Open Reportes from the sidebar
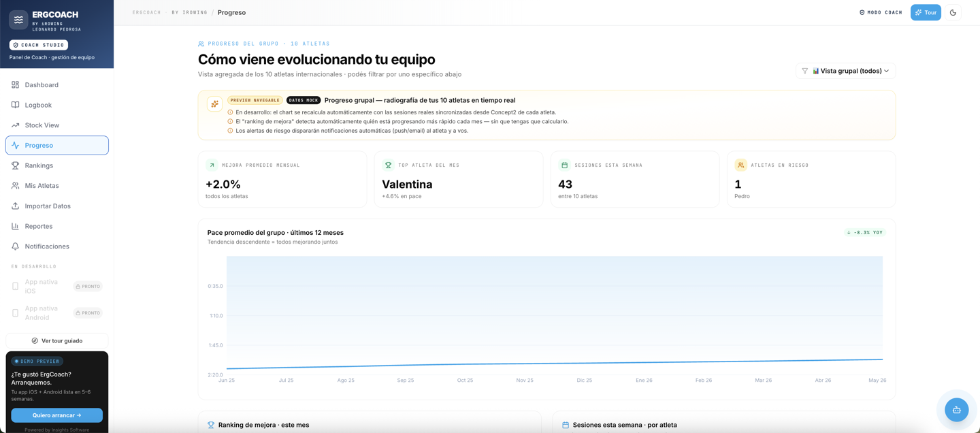Viewport: 980px width, 433px height. pyautogui.click(x=57, y=226)
